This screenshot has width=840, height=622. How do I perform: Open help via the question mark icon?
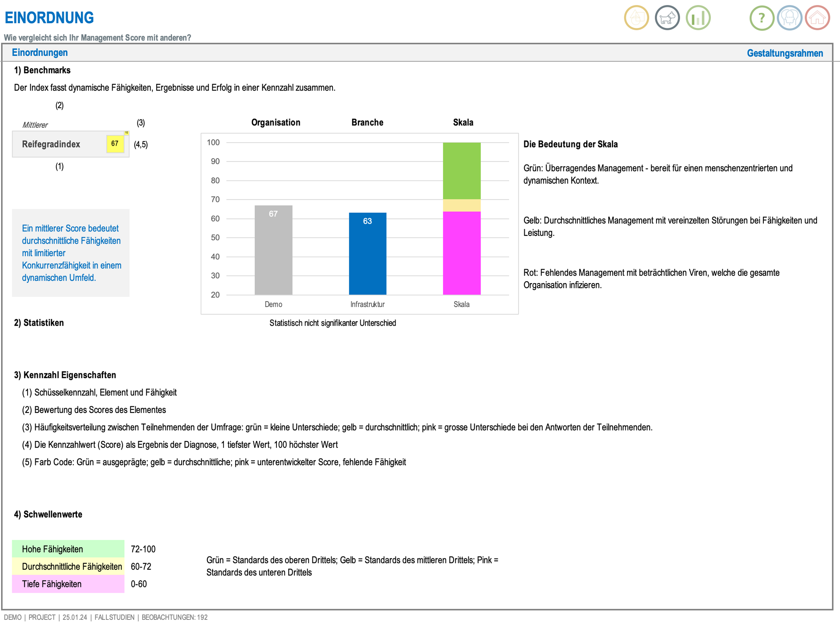(762, 18)
